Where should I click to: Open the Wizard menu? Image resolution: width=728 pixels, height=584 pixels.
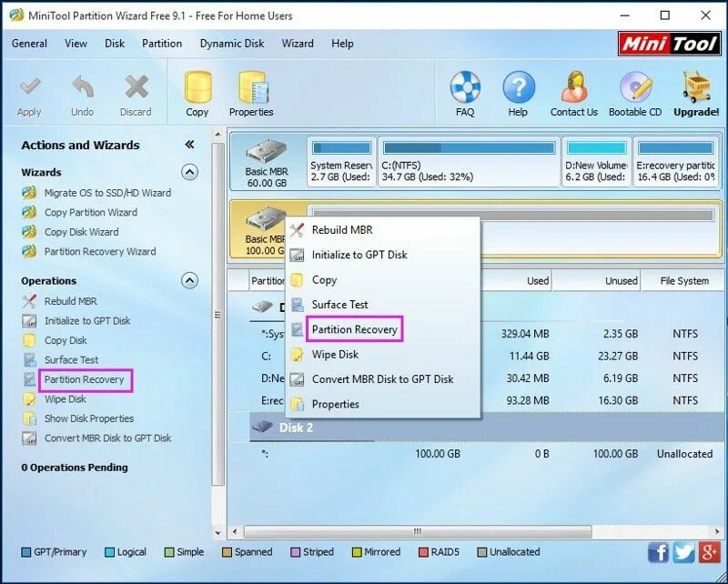pyautogui.click(x=298, y=43)
